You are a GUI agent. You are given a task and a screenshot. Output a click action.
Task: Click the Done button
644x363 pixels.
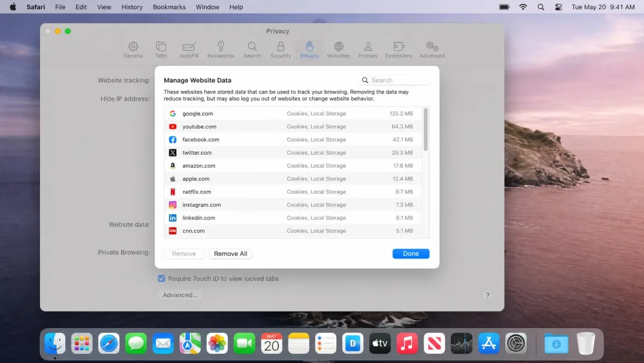[x=411, y=253]
